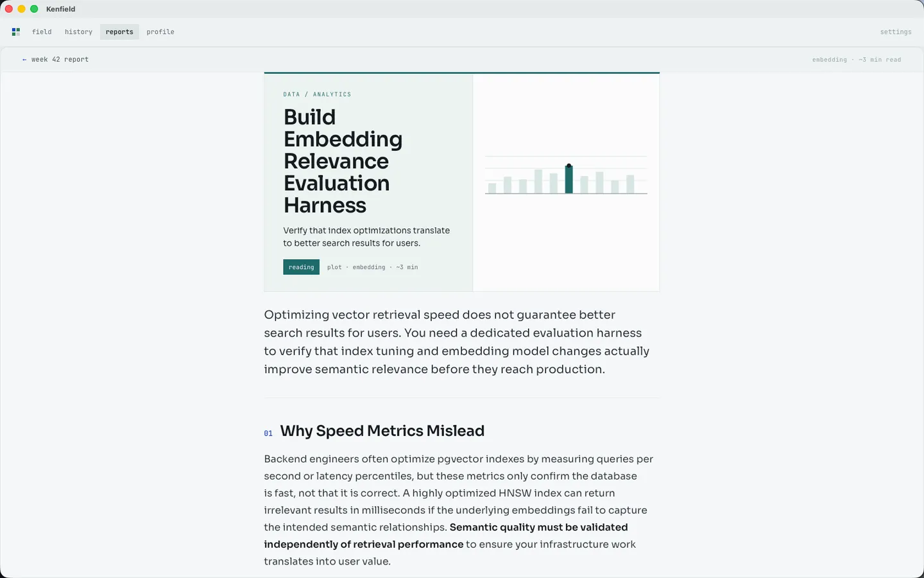Open the field tab
Screen dimensions: 924x578
click(x=42, y=31)
